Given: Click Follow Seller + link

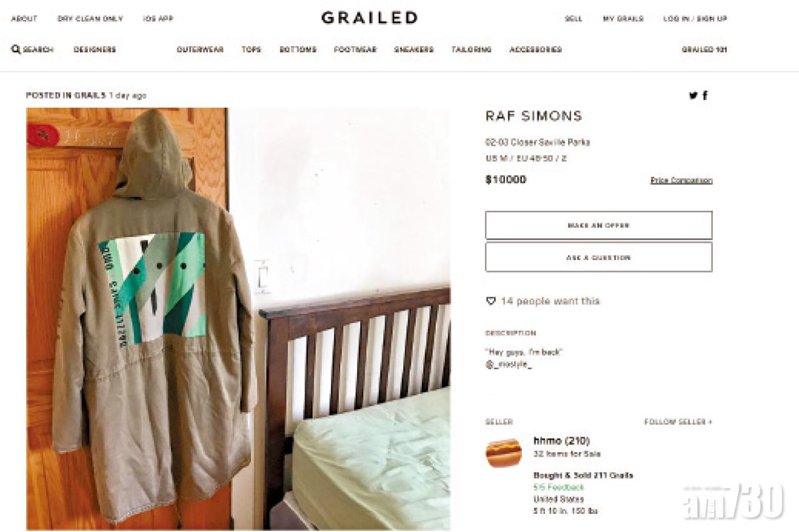Looking at the screenshot, I should (x=678, y=422).
